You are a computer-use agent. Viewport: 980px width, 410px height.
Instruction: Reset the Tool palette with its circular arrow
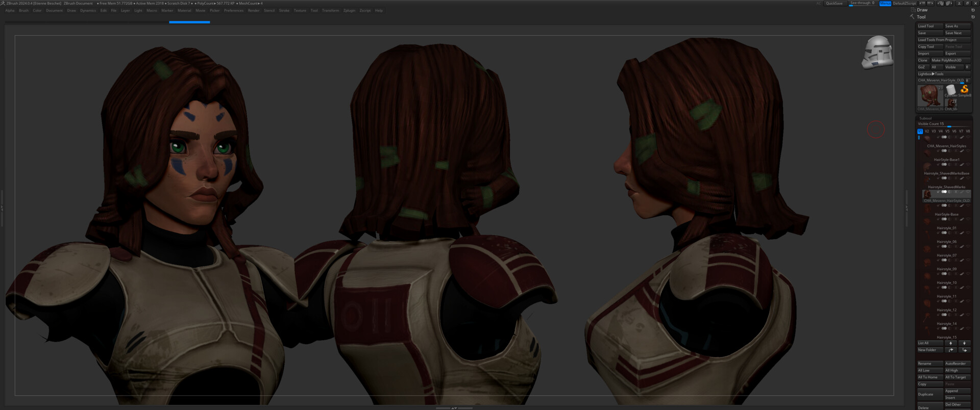coord(973,17)
